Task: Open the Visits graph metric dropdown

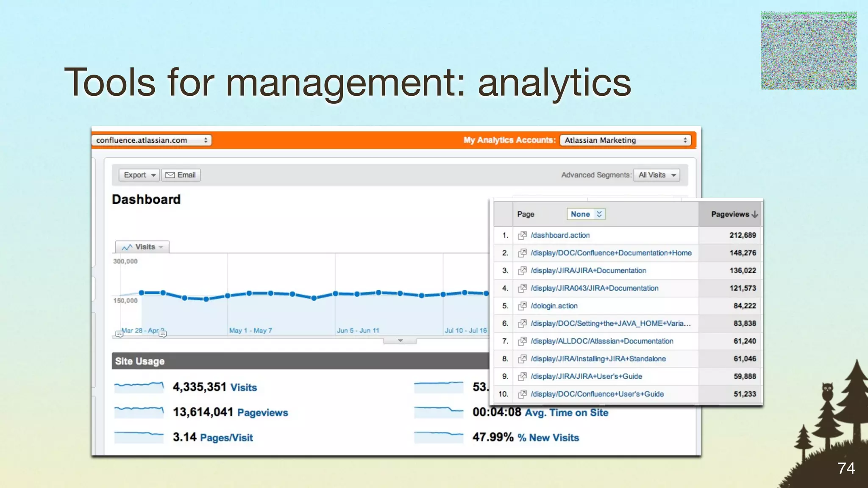Action: tap(142, 247)
